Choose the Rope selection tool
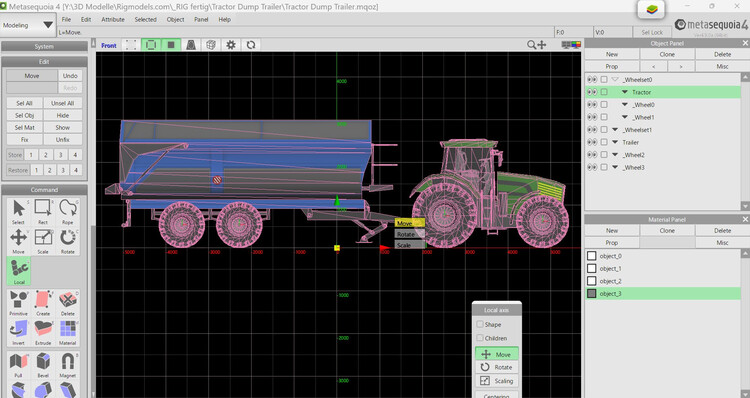Viewport: 750px width, 398px height. click(x=68, y=211)
